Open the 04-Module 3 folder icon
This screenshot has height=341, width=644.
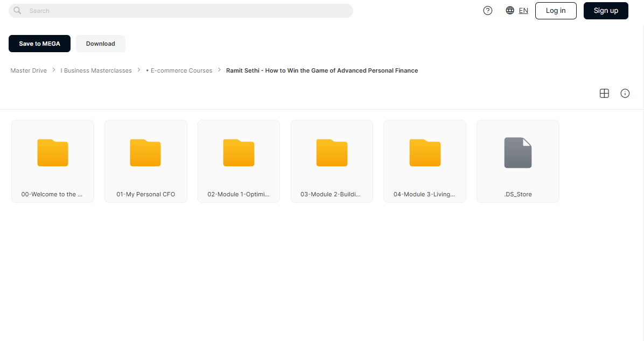pyautogui.click(x=425, y=153)
